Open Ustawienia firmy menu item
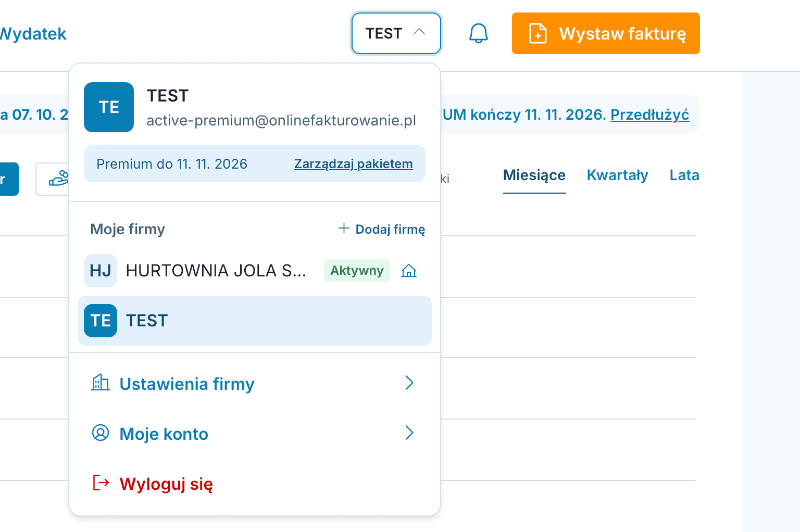 click(254, 384)
